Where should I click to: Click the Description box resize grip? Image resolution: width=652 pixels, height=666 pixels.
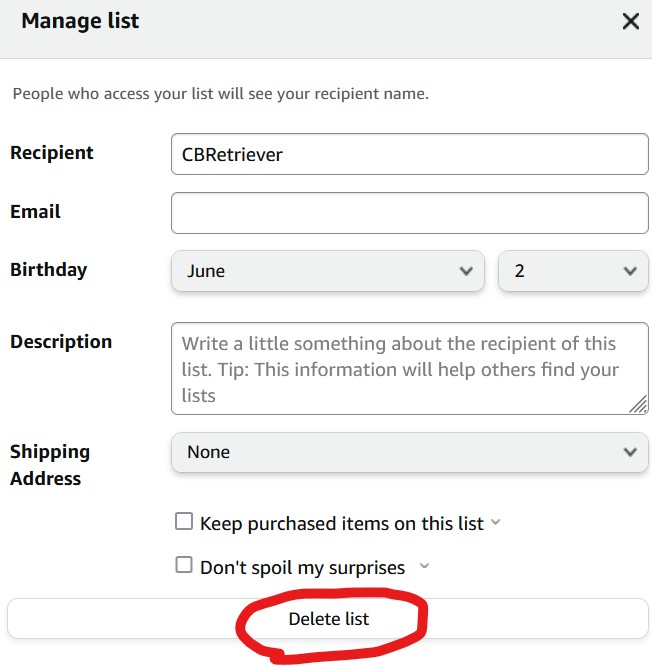pyautogui.click(x=638, y=404)
